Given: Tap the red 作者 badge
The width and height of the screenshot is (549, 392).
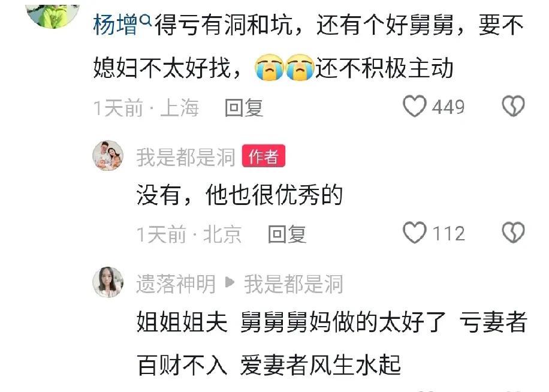Looking at the screenshot, I should [x=264, y=156].
